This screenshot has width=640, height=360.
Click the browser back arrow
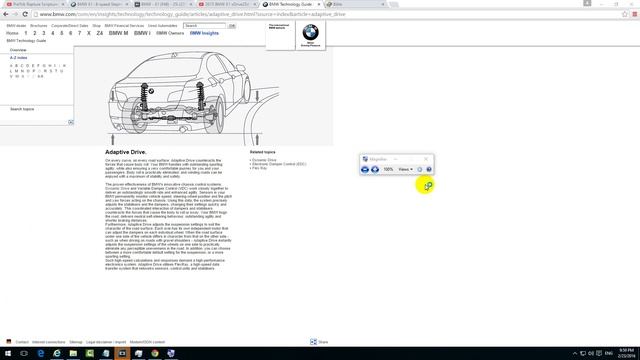pos(6,14)
